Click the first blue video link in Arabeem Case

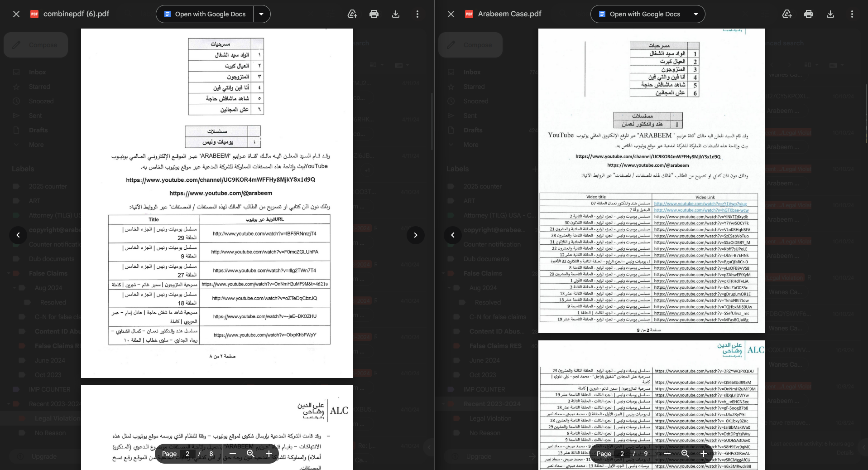(700, 204)
